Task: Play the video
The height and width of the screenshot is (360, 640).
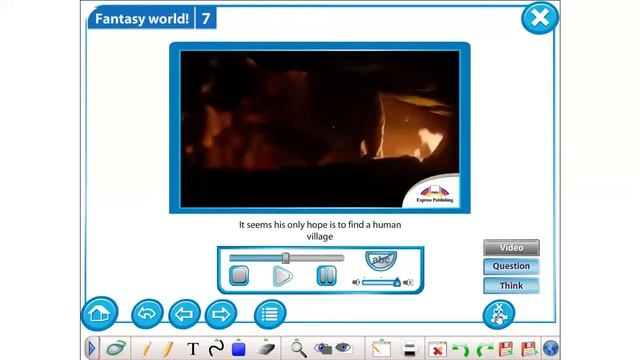Action: 282,276
